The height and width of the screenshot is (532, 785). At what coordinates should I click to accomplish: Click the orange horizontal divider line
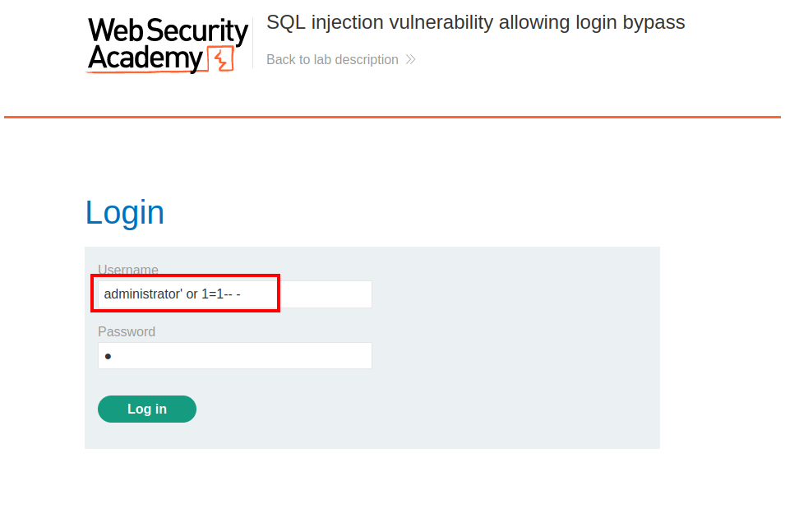pos(392,118)
